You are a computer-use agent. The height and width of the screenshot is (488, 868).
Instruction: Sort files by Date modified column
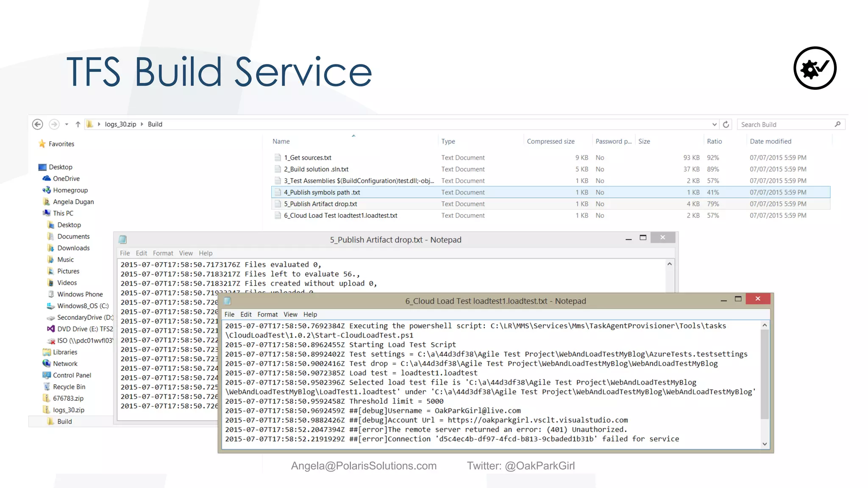[x=770, y=141]
